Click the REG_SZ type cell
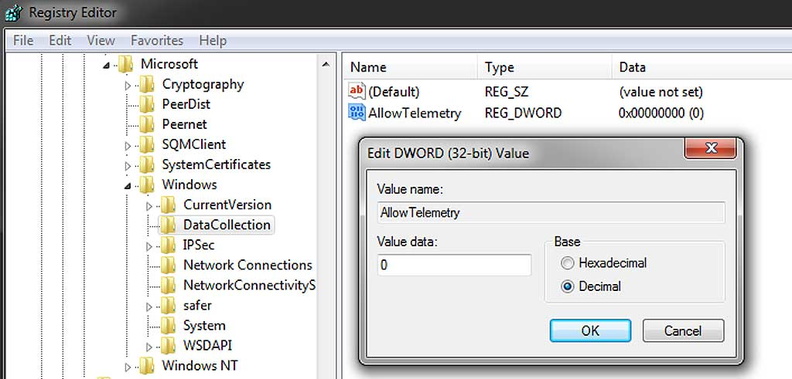 click(x=507, y=92)
